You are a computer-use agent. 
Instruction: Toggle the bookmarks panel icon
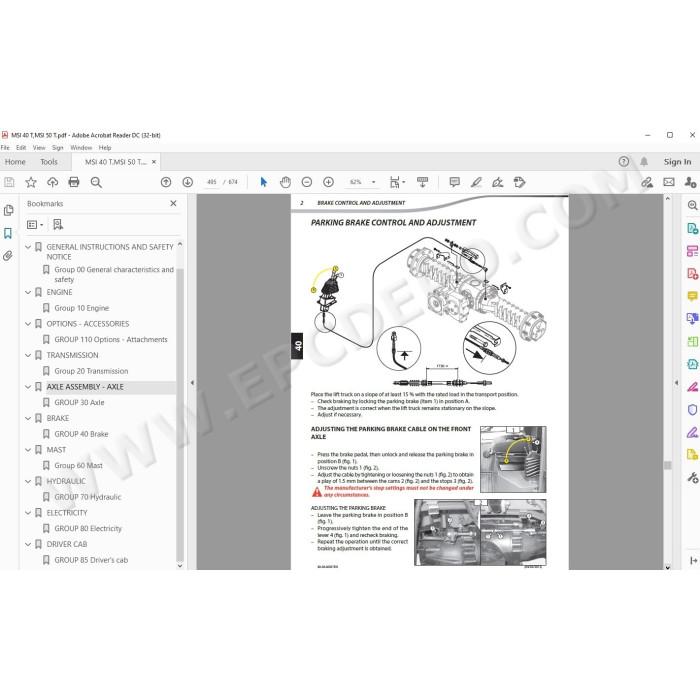pos(8,233)
